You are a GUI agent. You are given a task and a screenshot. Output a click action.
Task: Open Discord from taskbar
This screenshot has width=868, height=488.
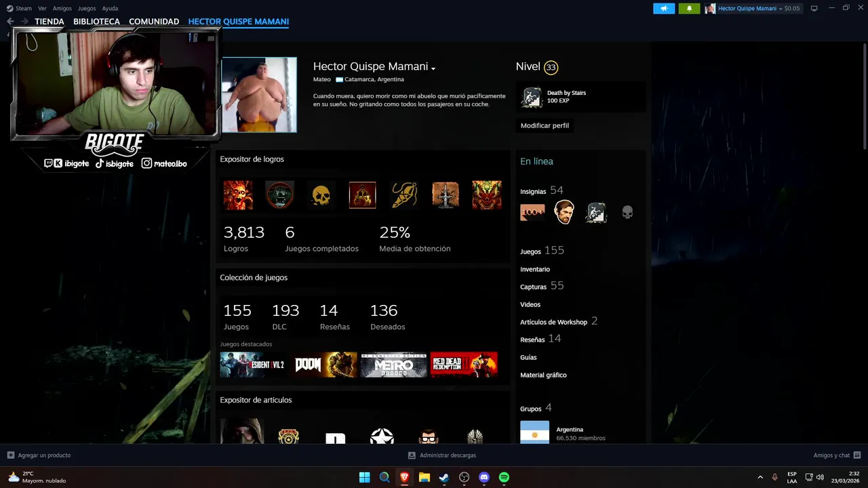484,477
